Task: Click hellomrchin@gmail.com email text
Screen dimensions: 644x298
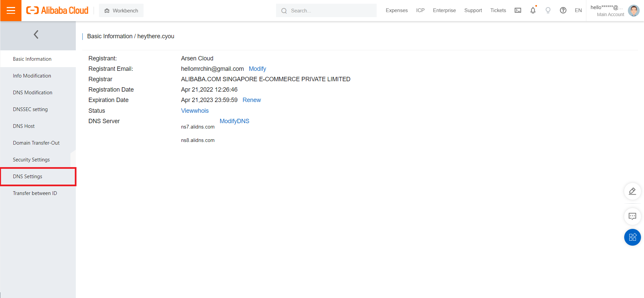Action: pyautogui.click(x=212, y=69)
